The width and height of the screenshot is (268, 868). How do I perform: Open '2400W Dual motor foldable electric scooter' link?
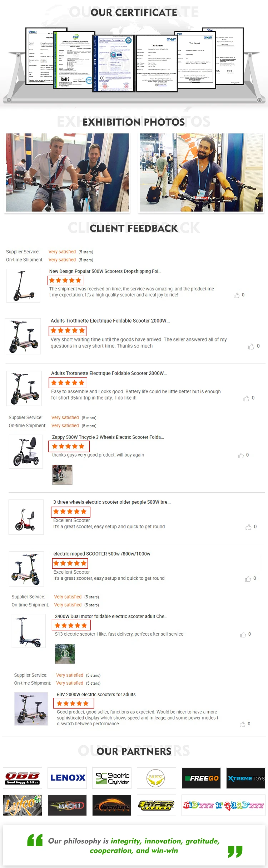tap(111, 616)
